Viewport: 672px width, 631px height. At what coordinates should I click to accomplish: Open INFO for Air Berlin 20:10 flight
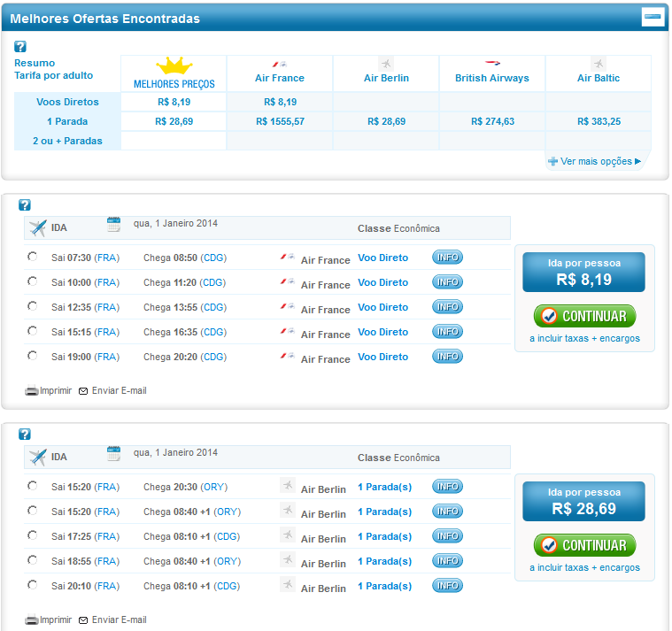click(x=447, y=586)
